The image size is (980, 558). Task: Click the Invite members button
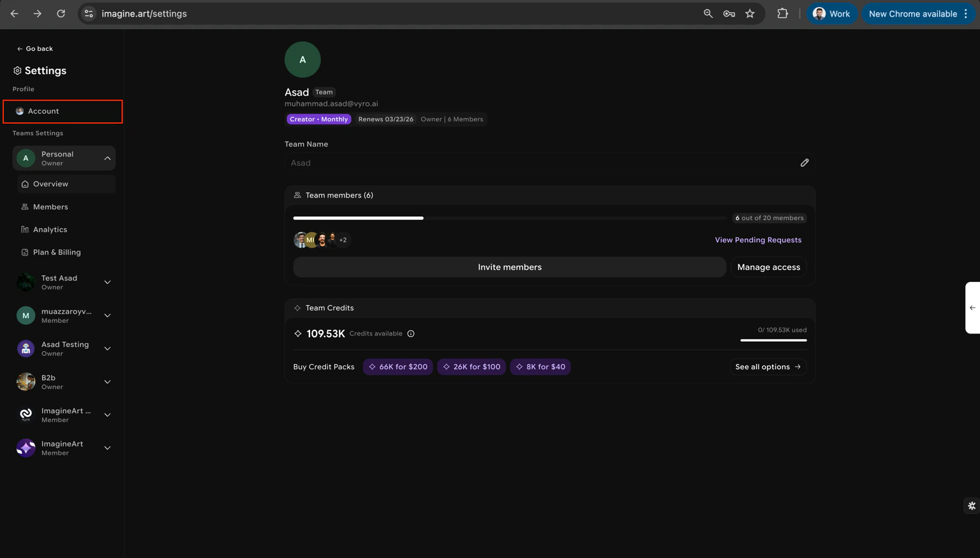(509, 267)
